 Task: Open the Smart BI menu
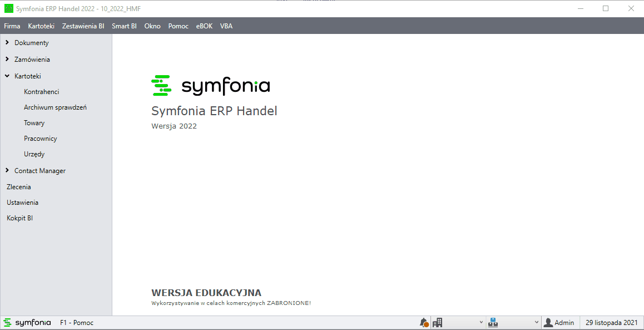click(124, 26)
